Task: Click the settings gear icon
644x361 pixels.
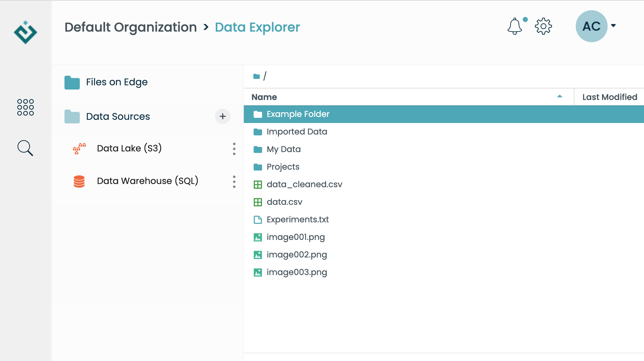Action: pyautogui.click(x=543, y=26)
